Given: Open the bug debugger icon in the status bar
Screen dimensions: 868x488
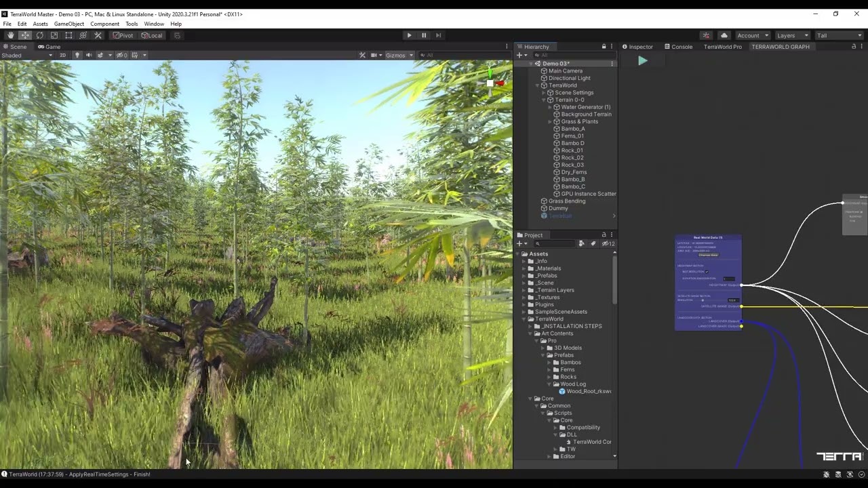Looking at the screenshot, I should pyautogui.click(x=827, y=474).
